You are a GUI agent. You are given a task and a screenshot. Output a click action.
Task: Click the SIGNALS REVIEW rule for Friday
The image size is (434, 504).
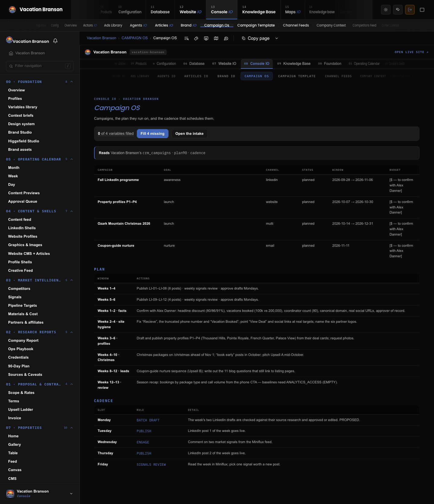151,464
